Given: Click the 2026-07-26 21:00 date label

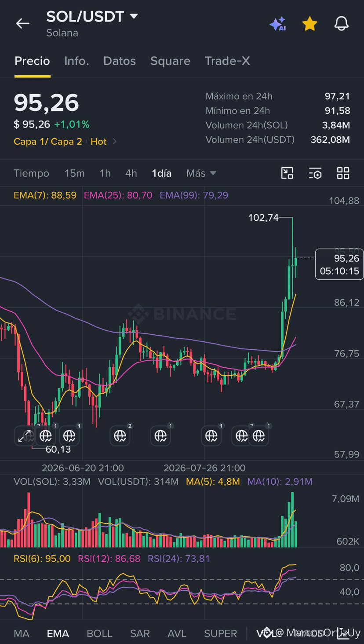Looking at the screenshot, I should click(x=204, y=468).
